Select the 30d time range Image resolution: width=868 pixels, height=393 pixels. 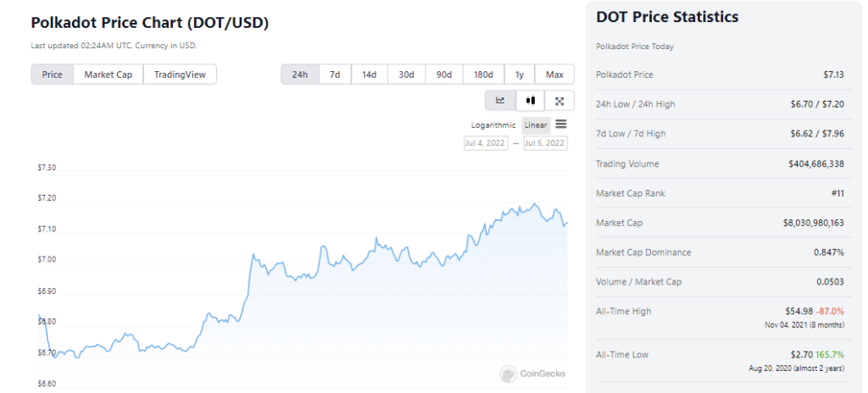(406, 75)
